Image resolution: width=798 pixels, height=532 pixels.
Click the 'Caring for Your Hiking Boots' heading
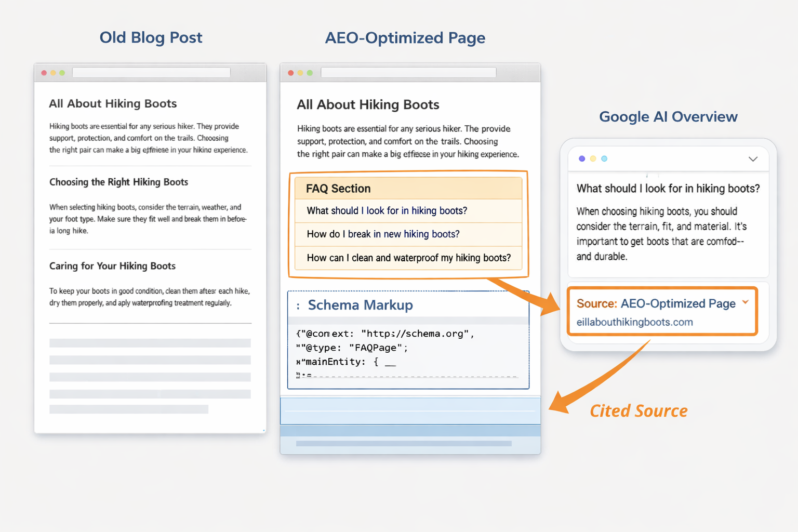click(112, 266)
